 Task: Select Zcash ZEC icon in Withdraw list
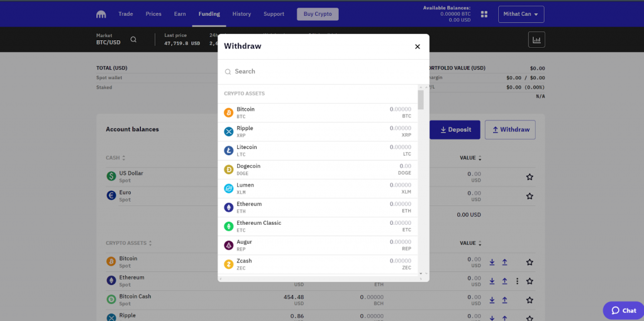coord(228,264)
